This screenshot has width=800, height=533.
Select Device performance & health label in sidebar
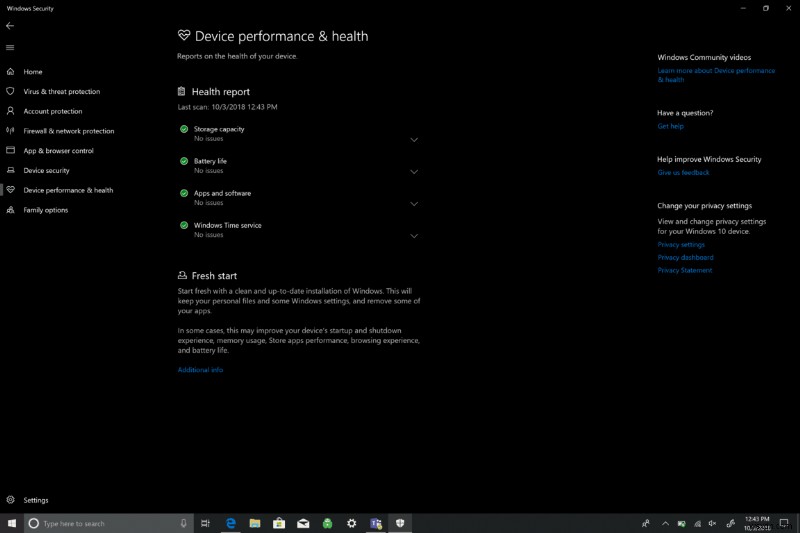tap(68, 190)
